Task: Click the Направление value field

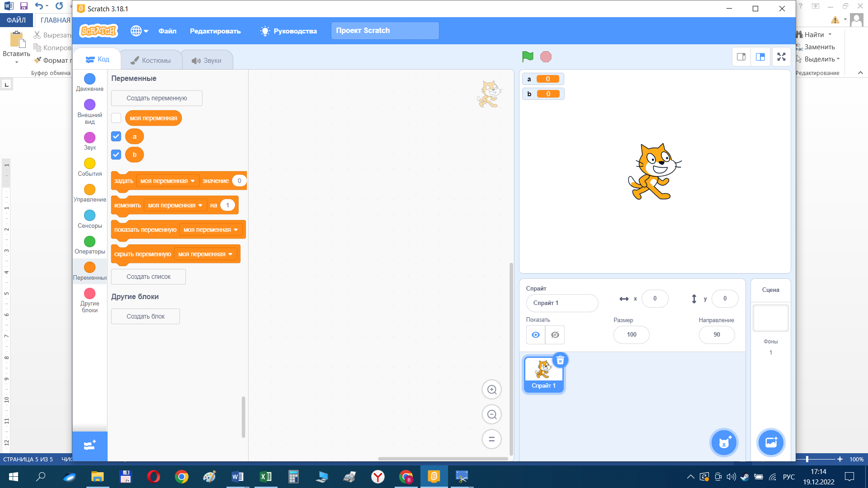Action: [x=717, y=334]
